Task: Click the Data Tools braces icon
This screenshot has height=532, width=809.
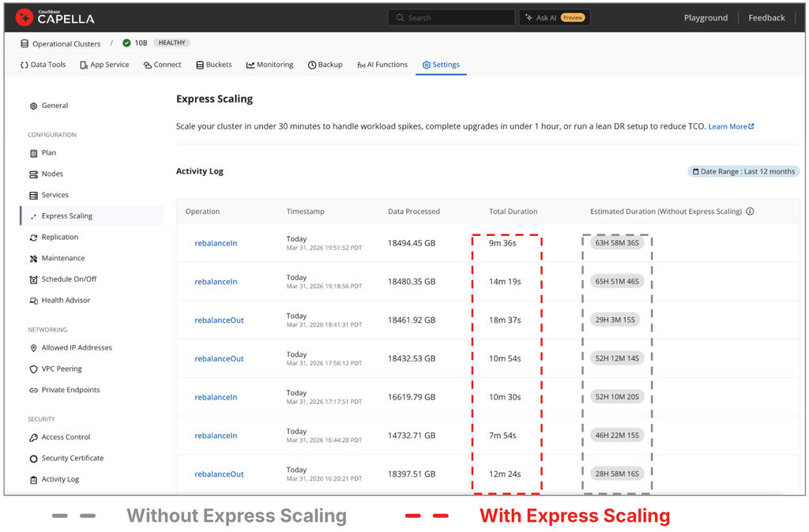Action: pos(24,65)
